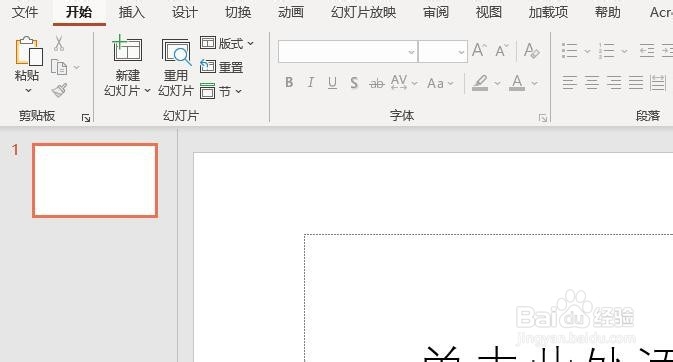Toggle Italic formatting
673x362 pixels.
310,82
